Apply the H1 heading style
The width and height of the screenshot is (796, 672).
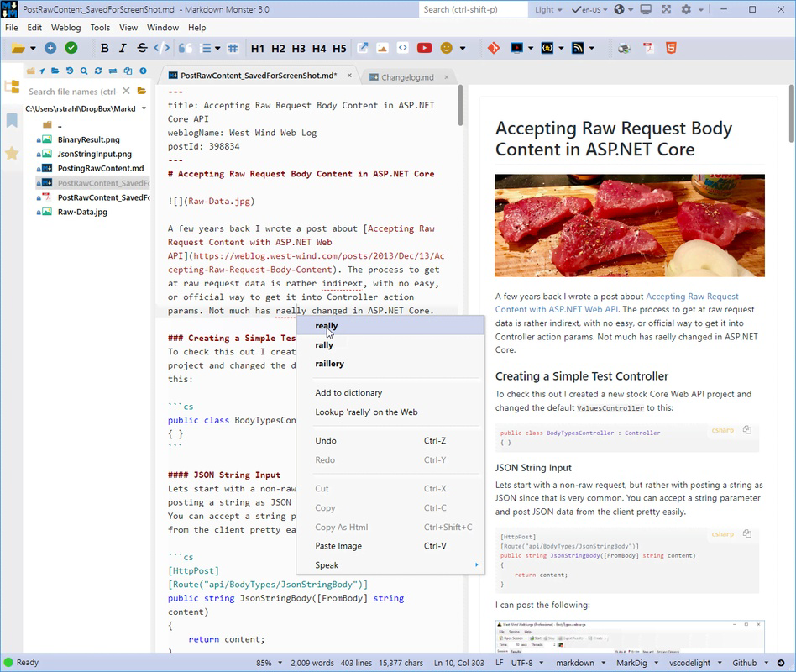click(x=257, y=48)
